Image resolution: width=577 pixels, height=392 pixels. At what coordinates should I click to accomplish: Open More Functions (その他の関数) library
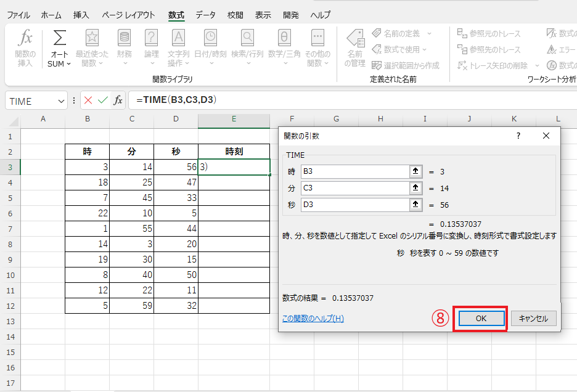coord(317,48)
